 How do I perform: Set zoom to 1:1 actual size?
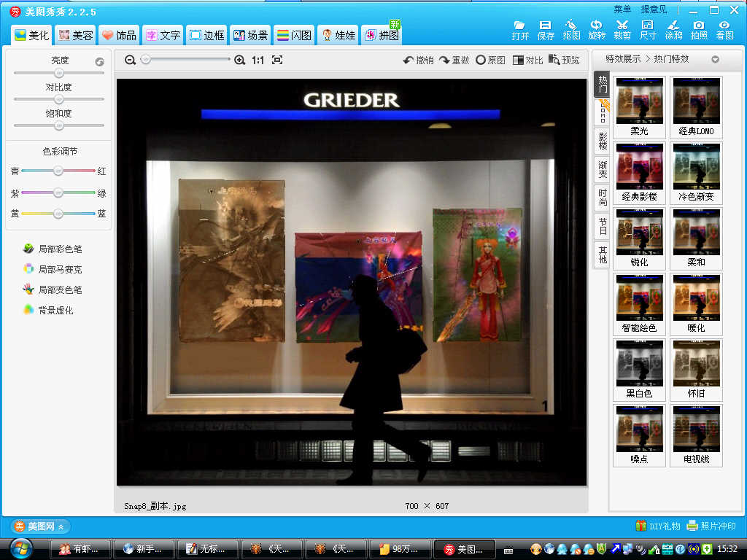(258, 60)
